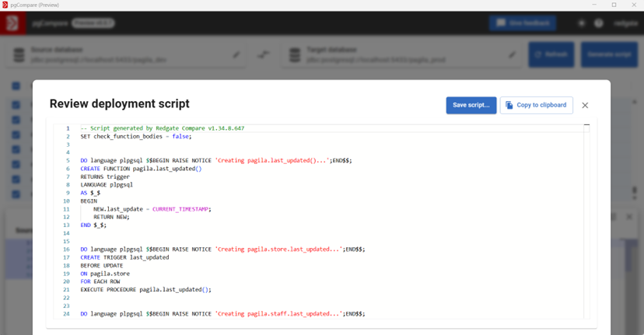Viewport: 644px width, 335px height.
Task: Toggle the theme icon beside help
Action: tap(581, 23)
